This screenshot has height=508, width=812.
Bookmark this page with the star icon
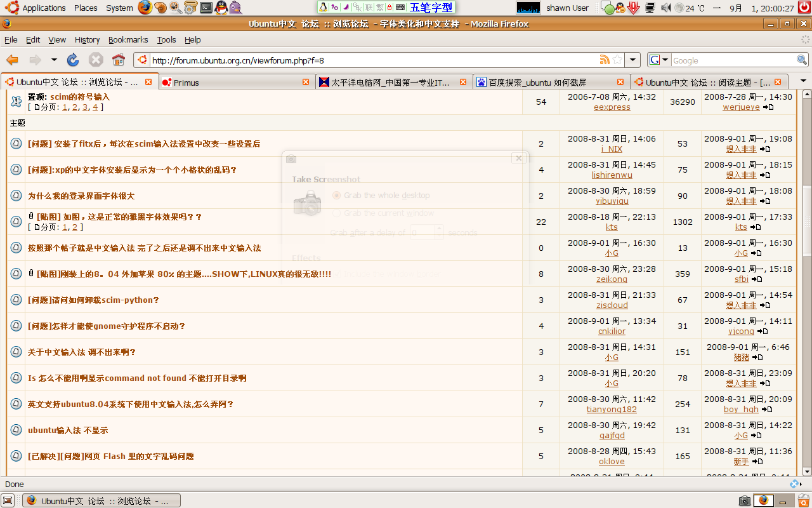point(617,60)
